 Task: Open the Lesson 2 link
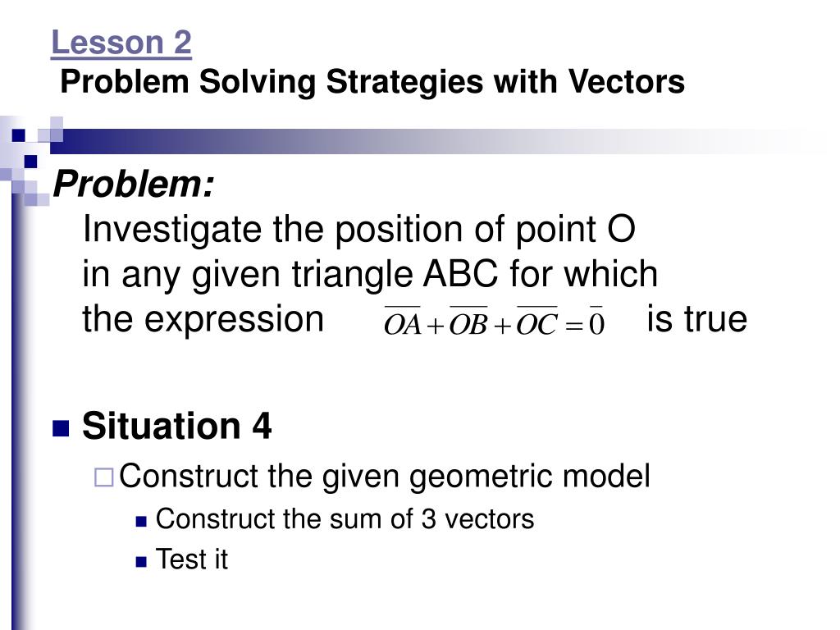(121, 43)
